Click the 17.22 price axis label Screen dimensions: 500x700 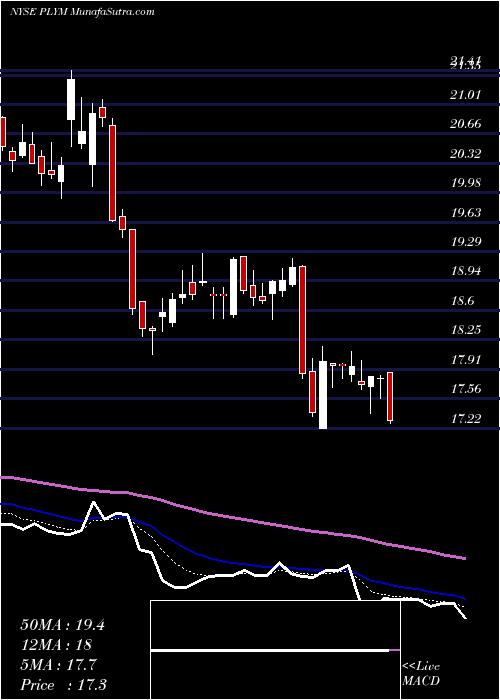click(x=466, y=418)
